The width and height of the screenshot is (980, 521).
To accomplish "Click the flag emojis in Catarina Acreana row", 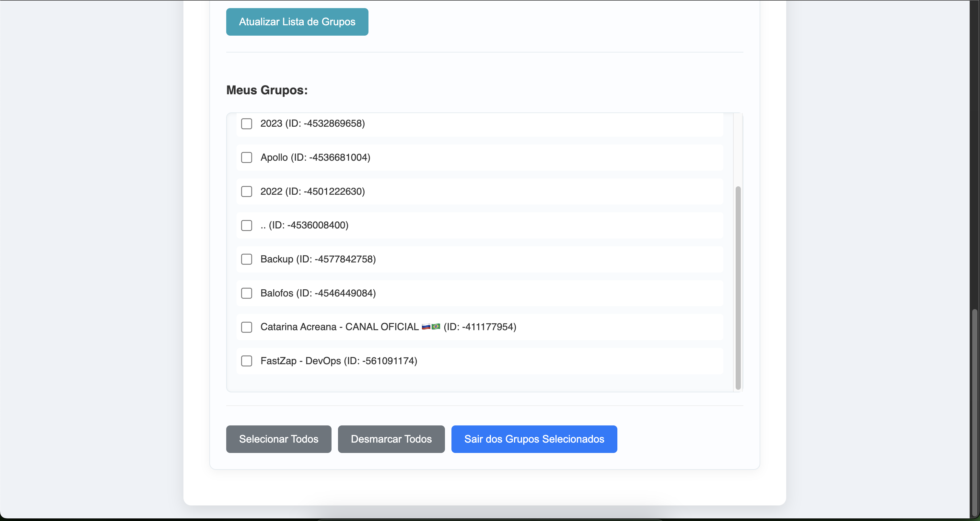I will pos(431,327).
